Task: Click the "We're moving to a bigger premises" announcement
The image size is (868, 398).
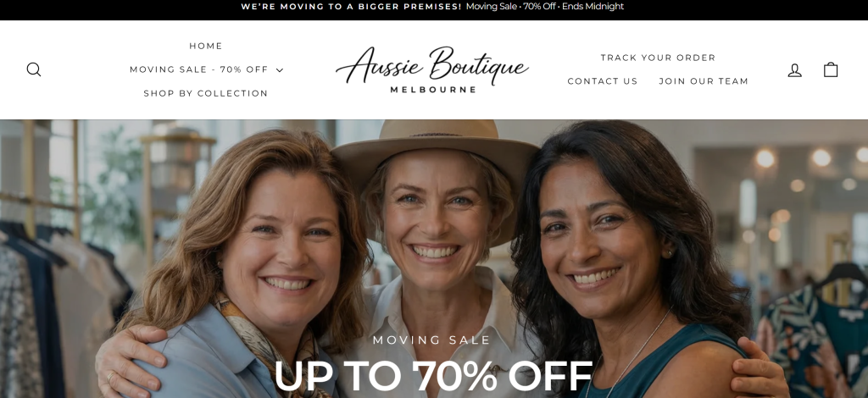Action: 351,7
